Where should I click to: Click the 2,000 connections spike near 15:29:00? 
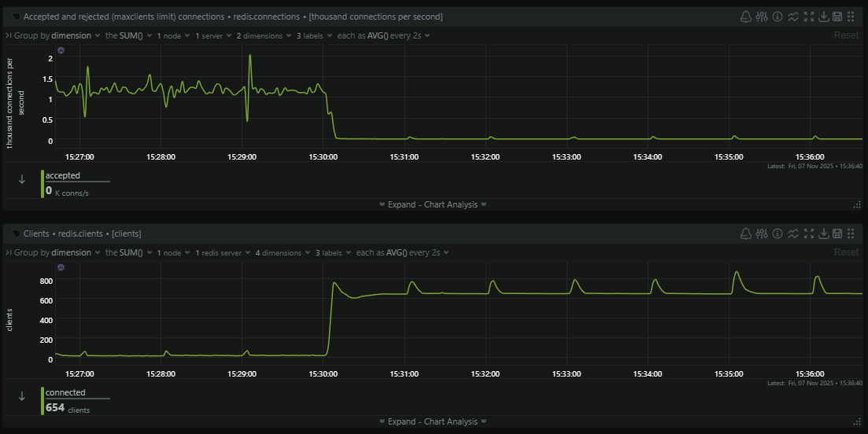click(250, 55)
